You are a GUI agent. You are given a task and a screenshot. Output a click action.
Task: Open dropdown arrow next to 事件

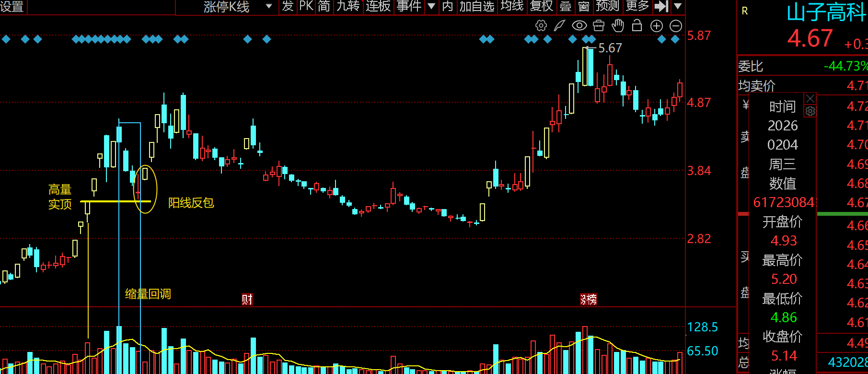431,7
